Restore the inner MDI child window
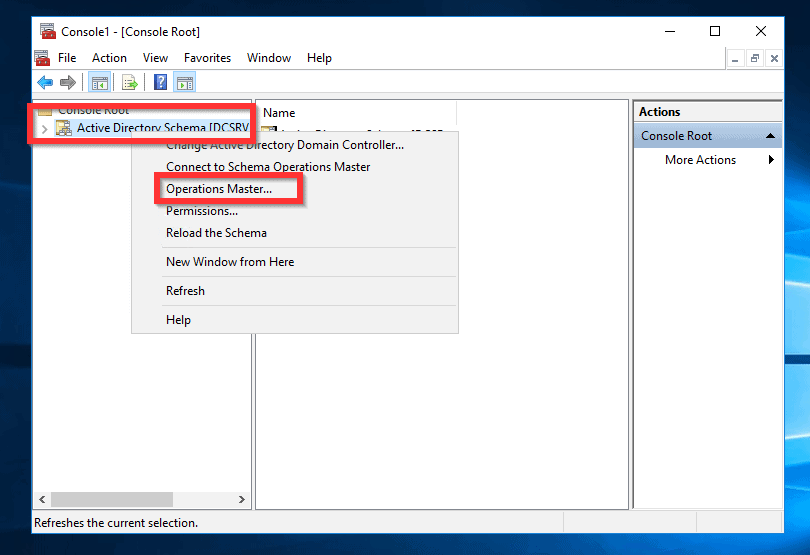 coord(755,58)
